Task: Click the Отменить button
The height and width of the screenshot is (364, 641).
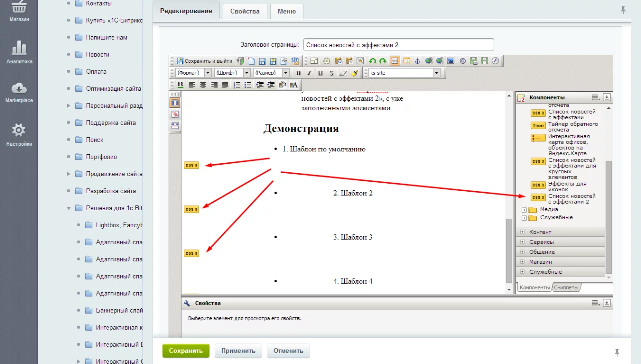Action: pyautogui.click(x=288, y=351)
